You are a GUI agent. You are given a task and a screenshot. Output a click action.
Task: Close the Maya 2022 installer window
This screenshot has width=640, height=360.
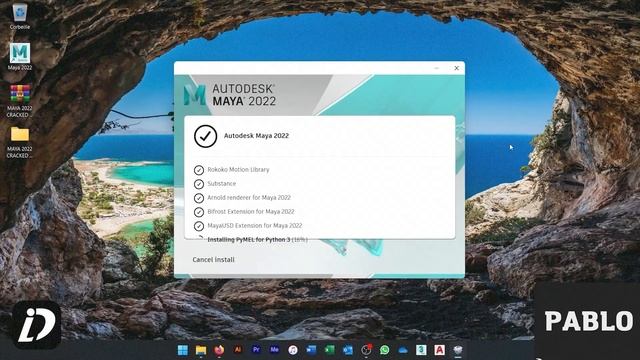pos(456,68)
